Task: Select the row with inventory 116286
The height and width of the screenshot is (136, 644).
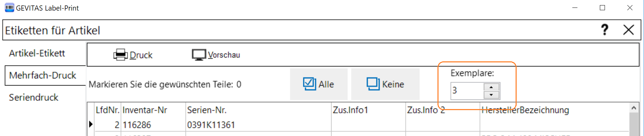Action: (361, 125)
